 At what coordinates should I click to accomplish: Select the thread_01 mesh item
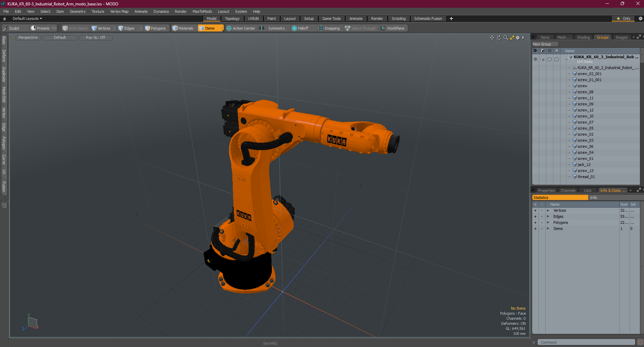point(586,177)
